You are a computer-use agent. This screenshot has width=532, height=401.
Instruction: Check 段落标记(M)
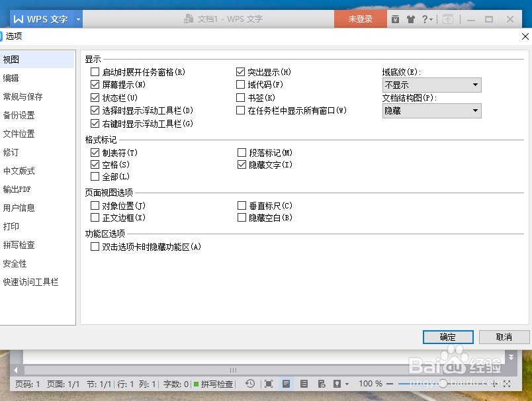click(x=242, y=153)
